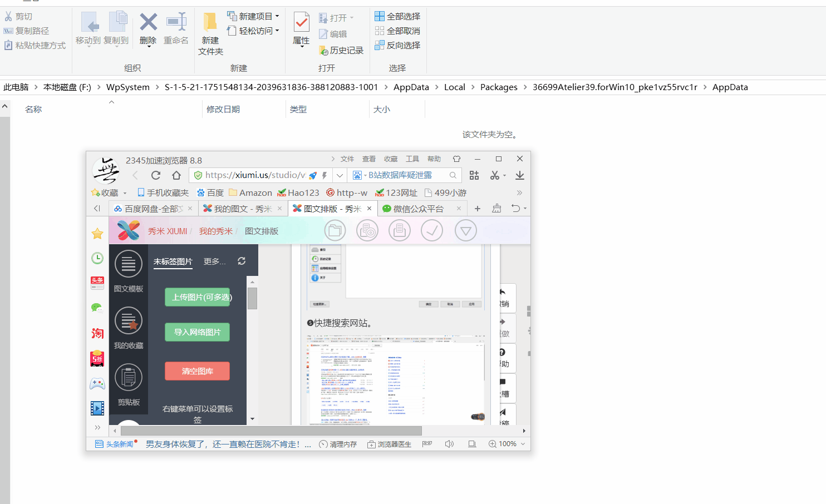The image size is (826, 504).
Task: Open the 查看 menu in browser
Action: [x=369, y=159]
